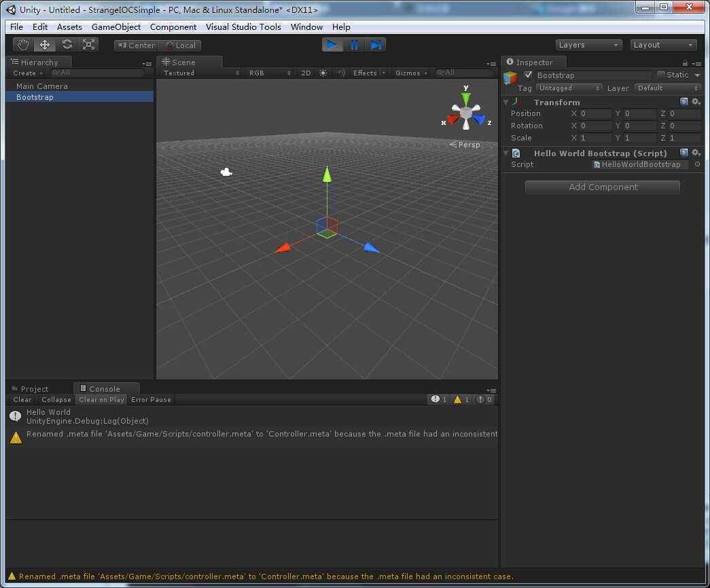Click the Hierarchy search field
The image size is (710, 588).
[97, 73]
